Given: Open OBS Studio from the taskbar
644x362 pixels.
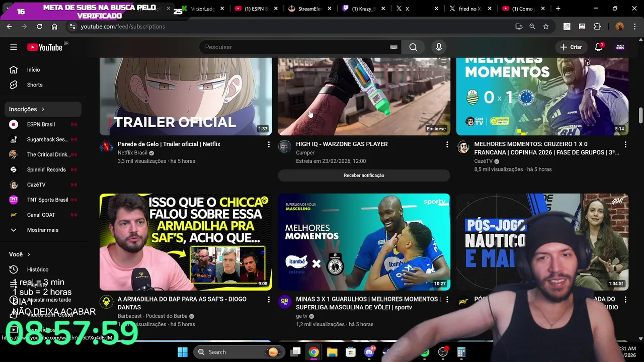Looking at the screenshot, I should pyautogui.click(x=443, y=352).
